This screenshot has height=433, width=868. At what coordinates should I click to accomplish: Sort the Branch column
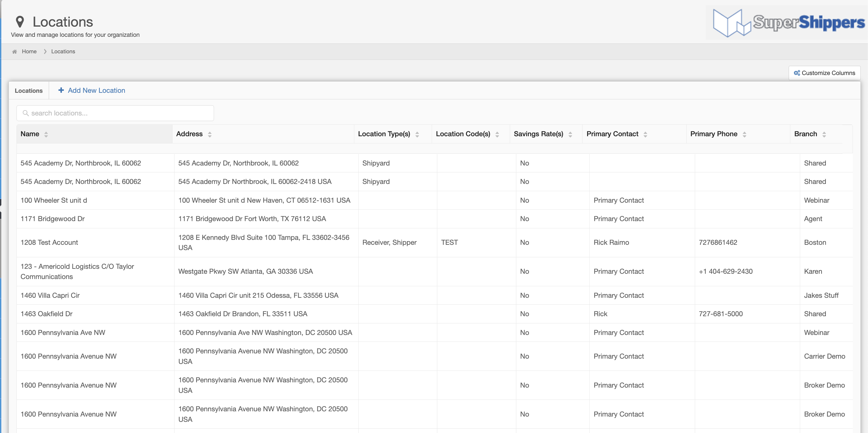pos(824,134)
